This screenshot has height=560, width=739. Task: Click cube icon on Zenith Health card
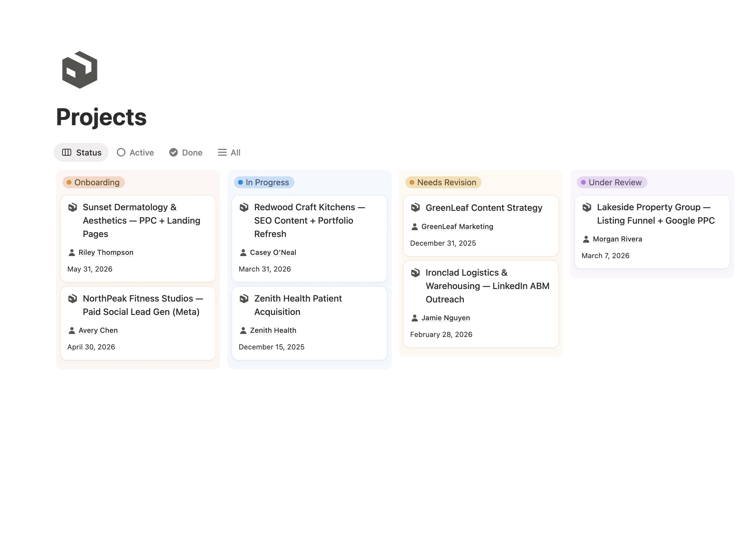pos(244,299)
